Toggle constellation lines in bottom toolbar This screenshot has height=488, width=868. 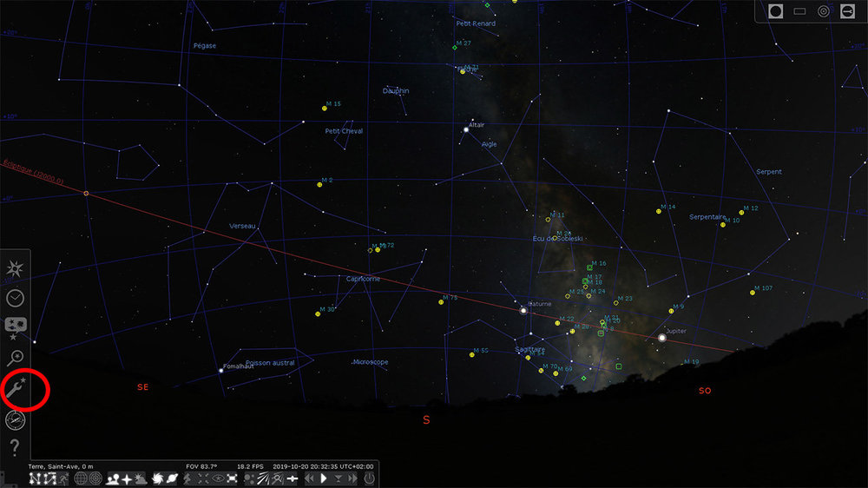click(35, 478)
